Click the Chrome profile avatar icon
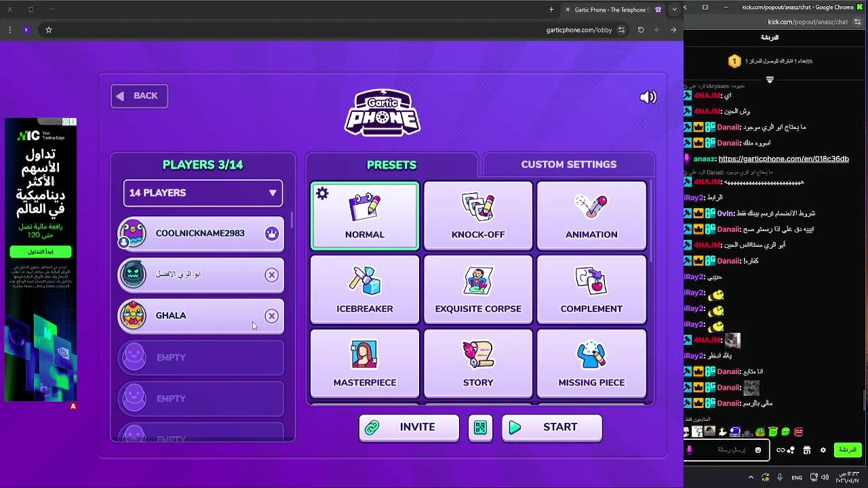Image resolution: width=868 pixels, height=488 pixels. [x=26, y=30]
